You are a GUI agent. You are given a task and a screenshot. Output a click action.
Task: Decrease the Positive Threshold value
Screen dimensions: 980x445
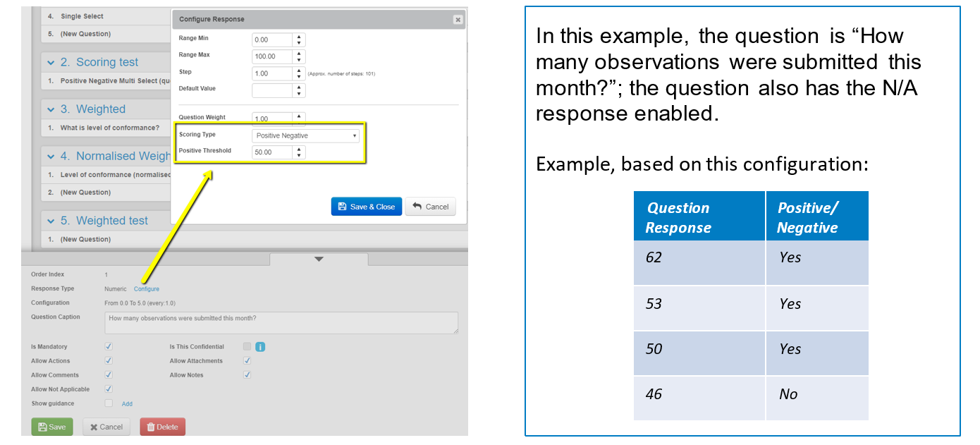[300, 155]
